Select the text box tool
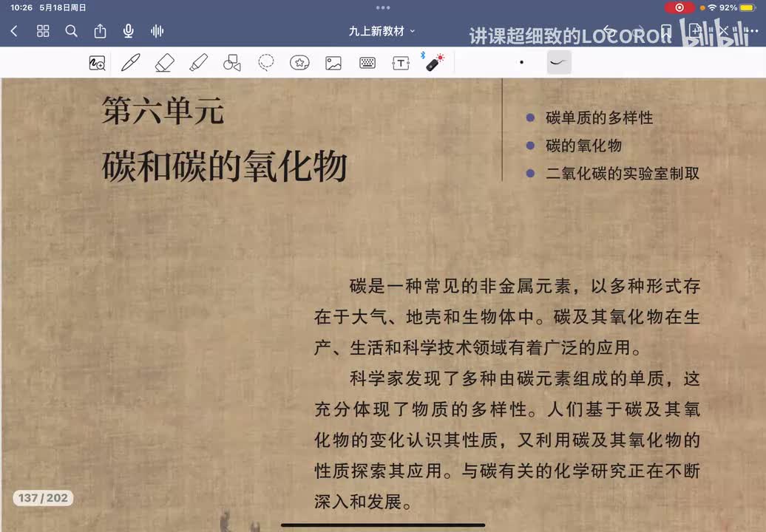 (x=401, y=63)
